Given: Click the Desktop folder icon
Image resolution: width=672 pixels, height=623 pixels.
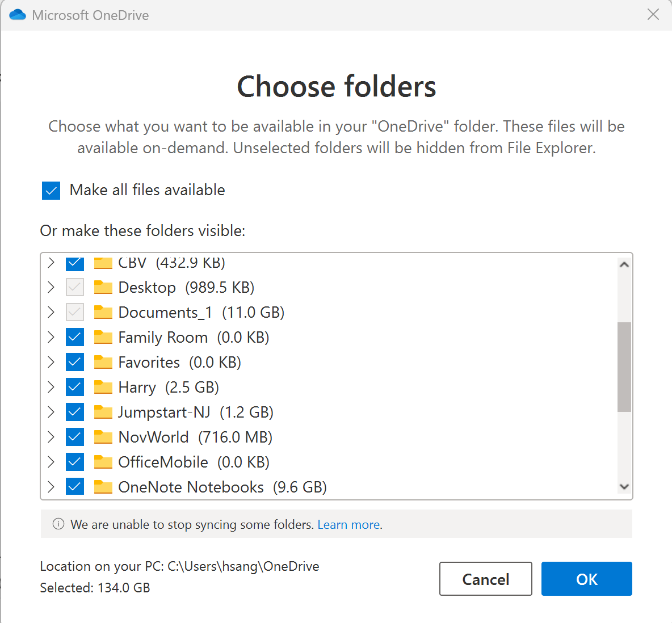Looking at the screenshot, I should (103, 287).
